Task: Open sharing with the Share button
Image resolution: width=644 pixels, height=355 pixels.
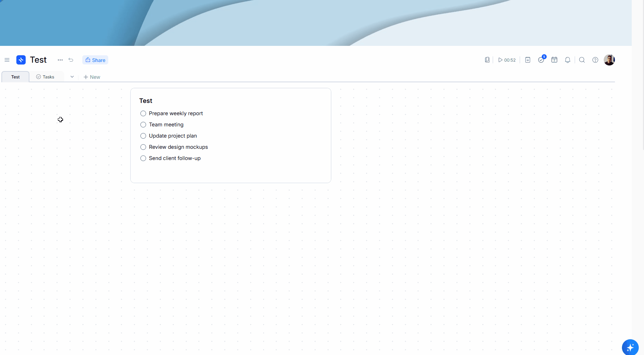Action: tap(95, 60)
